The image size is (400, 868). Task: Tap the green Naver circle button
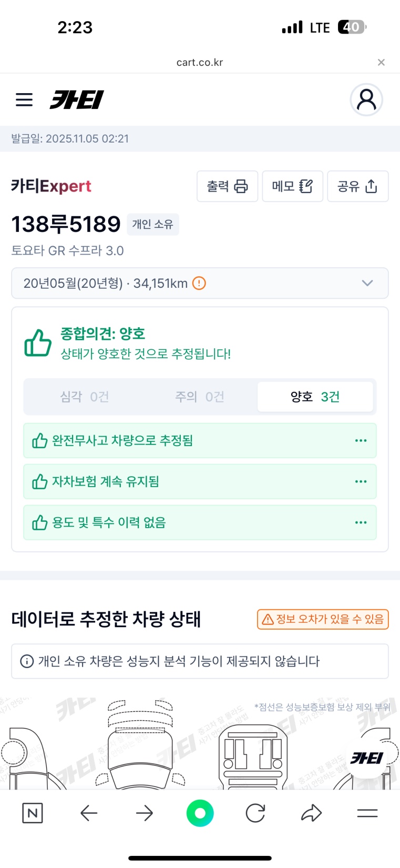pos(200,813)
